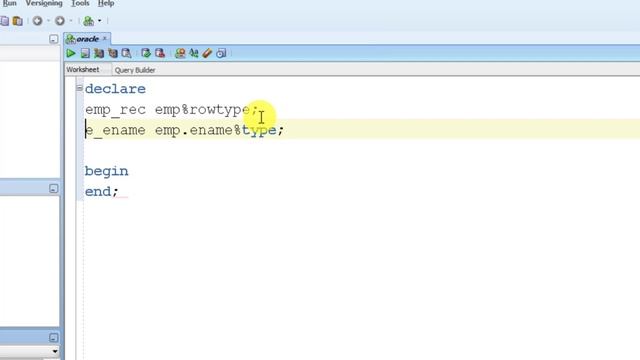Open the Forward button history dropdown
640x360 pixels.
pyautogui.click(x=71, y=20)
